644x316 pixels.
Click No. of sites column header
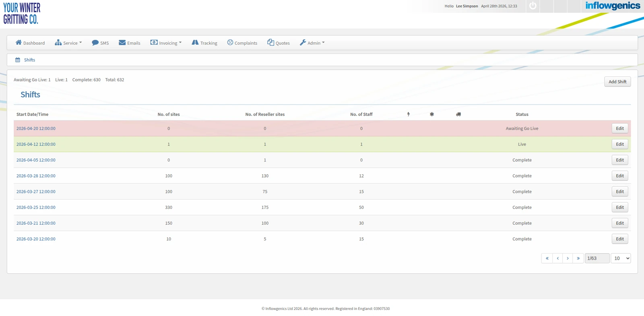point(169,114)
